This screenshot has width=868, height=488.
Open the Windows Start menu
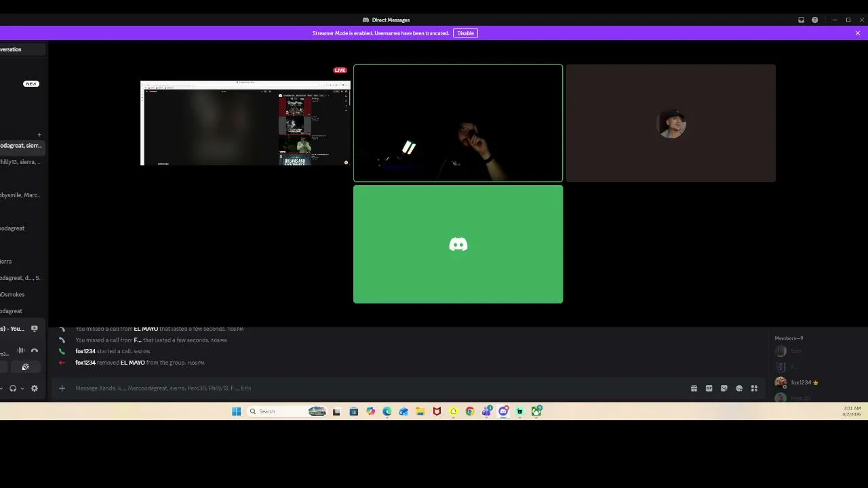tap(236, 411)
